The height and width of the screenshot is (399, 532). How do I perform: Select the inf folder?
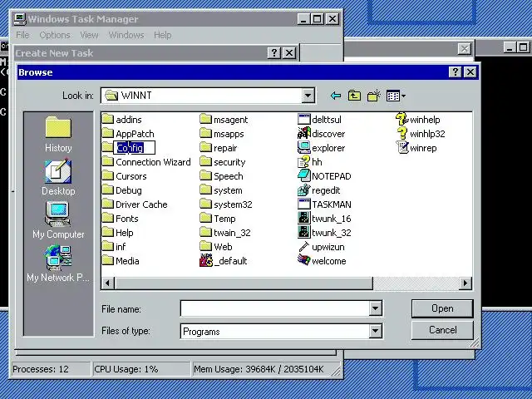(x=114, y=247)
